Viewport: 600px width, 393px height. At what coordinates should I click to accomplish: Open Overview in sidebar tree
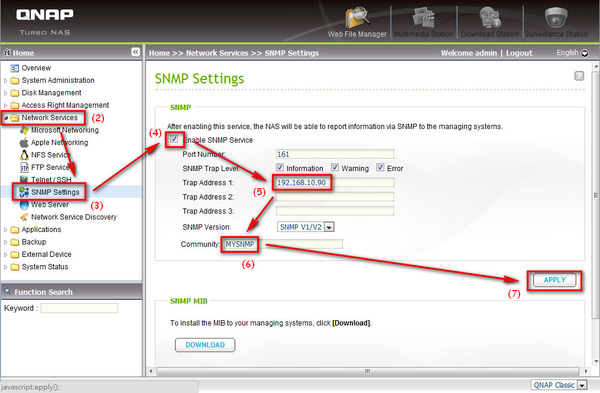tap(36, 68)
